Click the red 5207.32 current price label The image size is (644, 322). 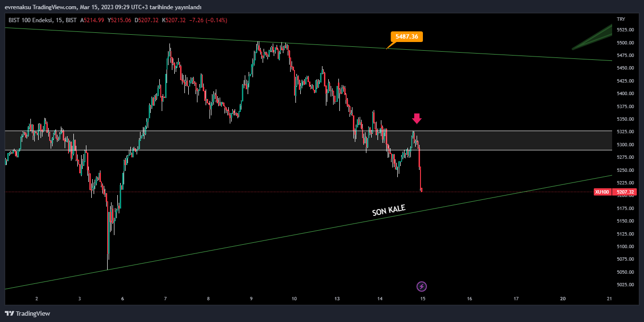click(625, 192)
